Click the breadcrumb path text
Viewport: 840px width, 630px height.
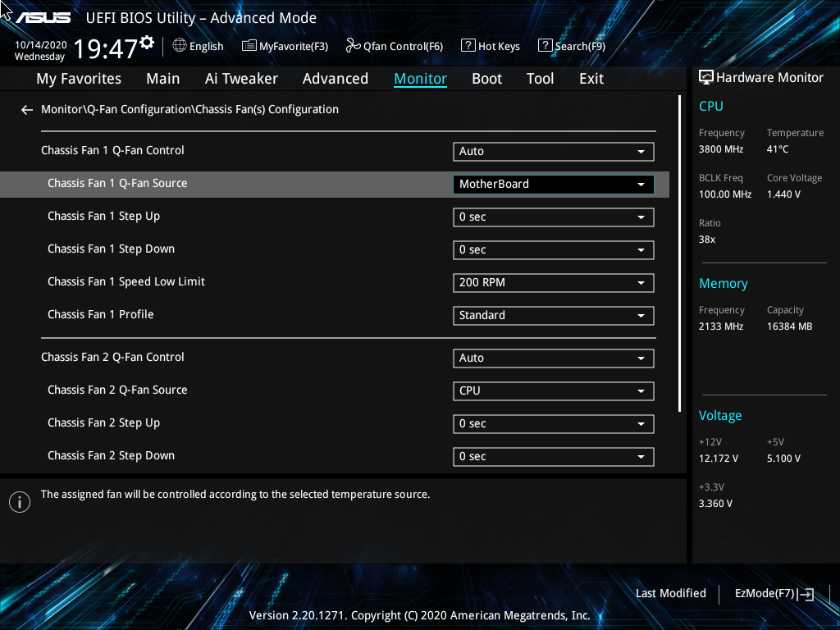coord(189,109)
